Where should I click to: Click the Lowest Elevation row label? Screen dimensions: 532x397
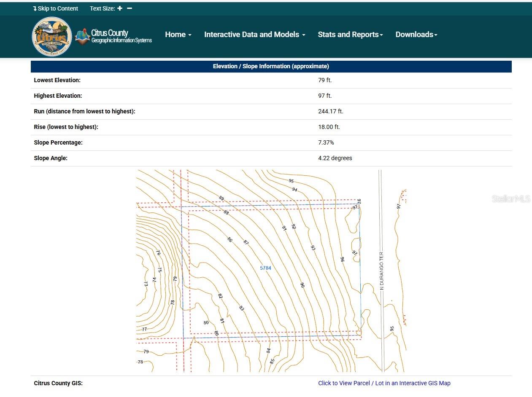click(x=57, y=80)
